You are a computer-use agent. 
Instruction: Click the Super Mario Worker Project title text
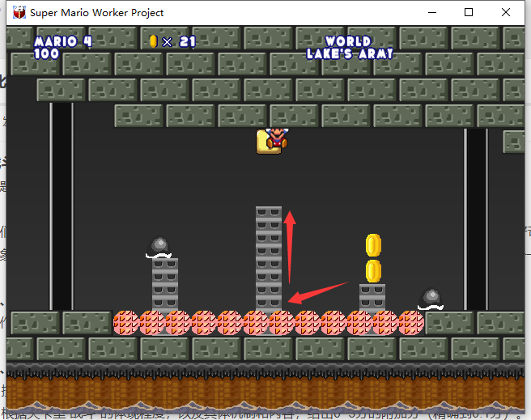click(97, 13)
